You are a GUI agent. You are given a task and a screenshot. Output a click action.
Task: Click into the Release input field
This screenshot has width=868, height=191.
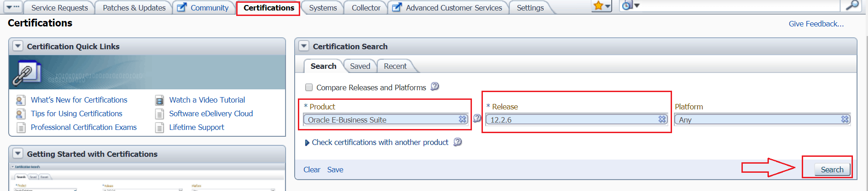pos(571,120)
